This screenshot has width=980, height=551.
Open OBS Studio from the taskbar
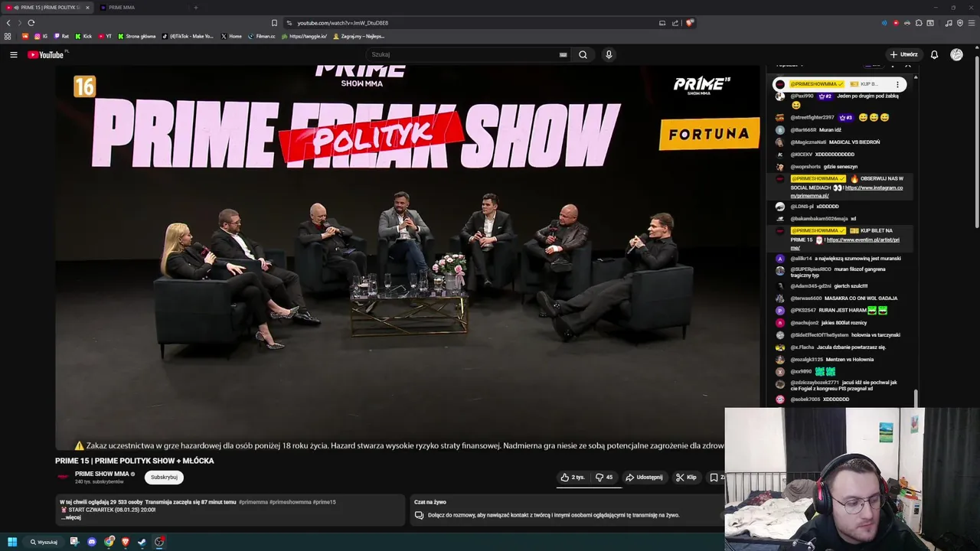coord(159,542)
